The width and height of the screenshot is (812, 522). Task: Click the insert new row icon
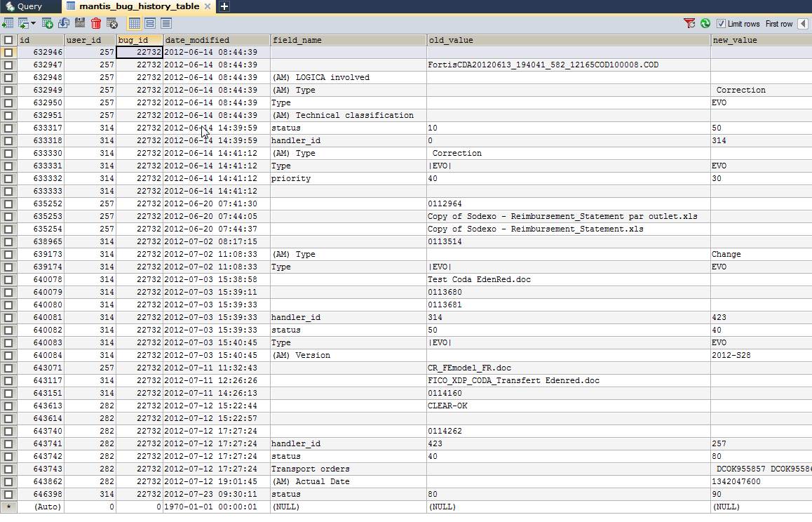(47, 23)
